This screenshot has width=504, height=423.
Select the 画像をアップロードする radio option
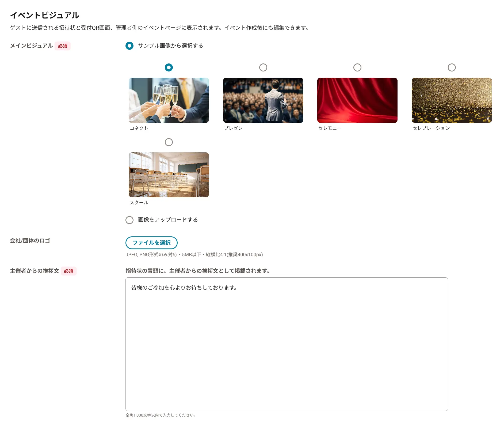129,220
